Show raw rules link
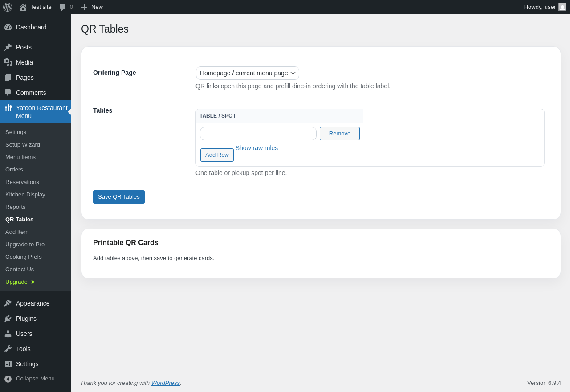The image size is (570, 392). pyautogui.click(x=256, y=148)
